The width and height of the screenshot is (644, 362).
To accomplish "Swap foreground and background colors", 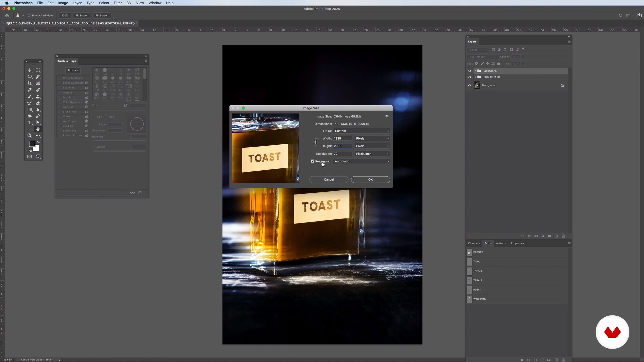I will coord(38,142).
